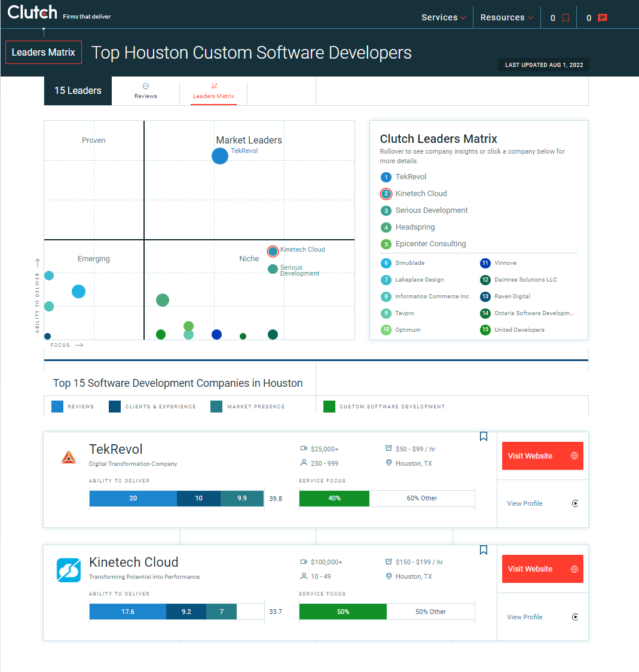Click the Clutch logo
Screen dimensions: 639x672
(32, 13)
